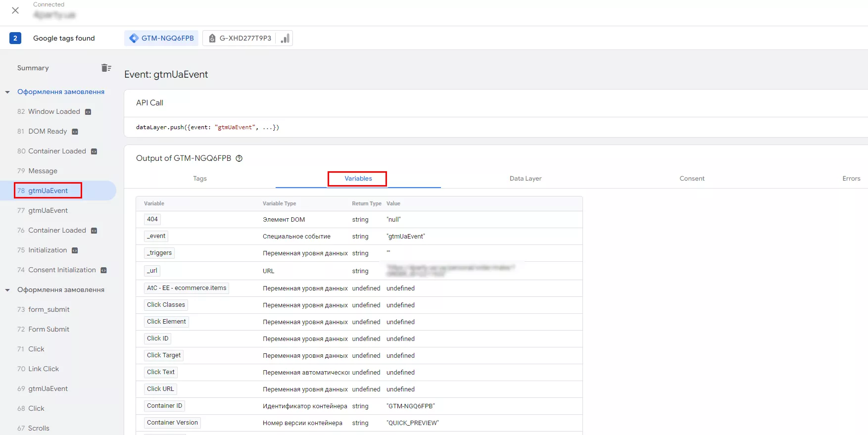
Task: Click the Click Text variable chip
Action: coord(161,372)
